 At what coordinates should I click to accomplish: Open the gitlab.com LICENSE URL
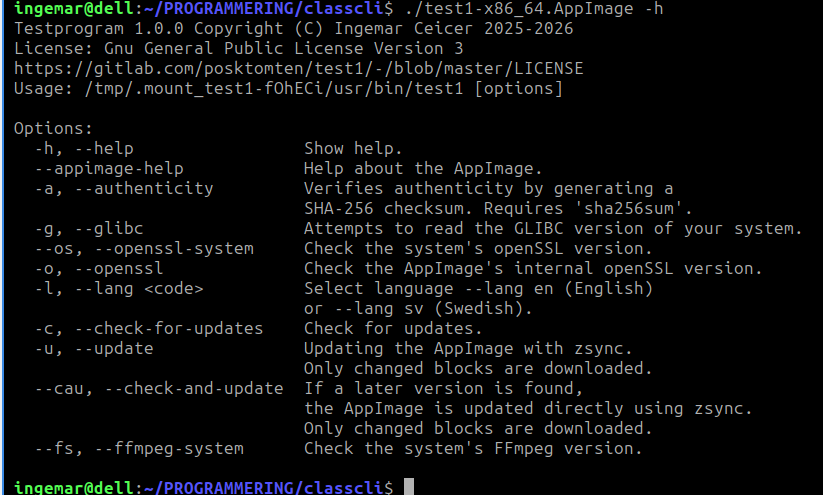[x=299, y=68]
